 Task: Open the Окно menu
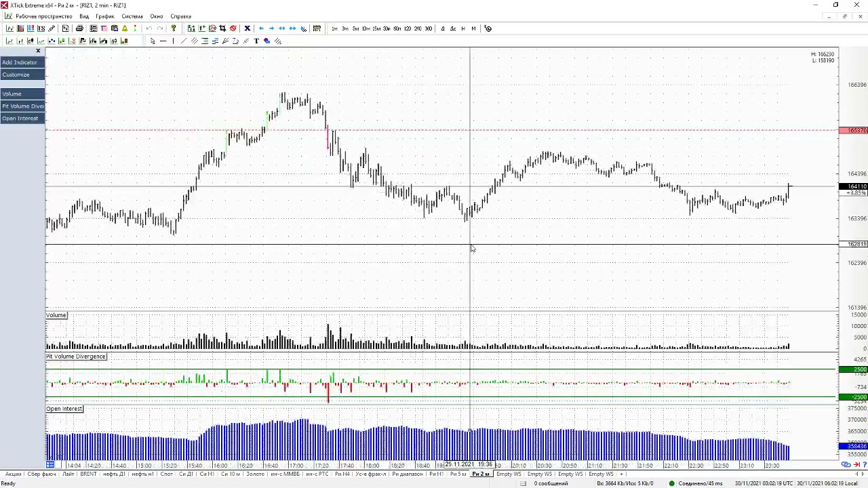pyautogui.click(x=157, y=16)
